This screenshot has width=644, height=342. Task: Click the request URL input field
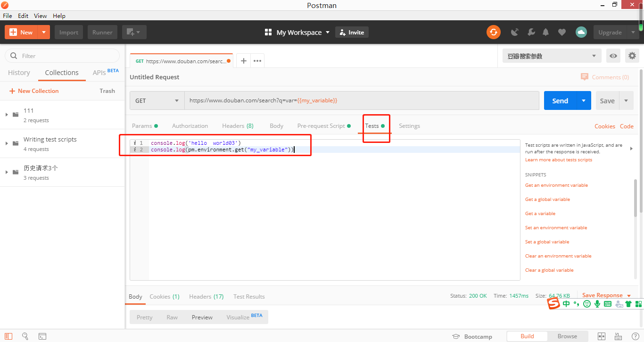(362, 100)
